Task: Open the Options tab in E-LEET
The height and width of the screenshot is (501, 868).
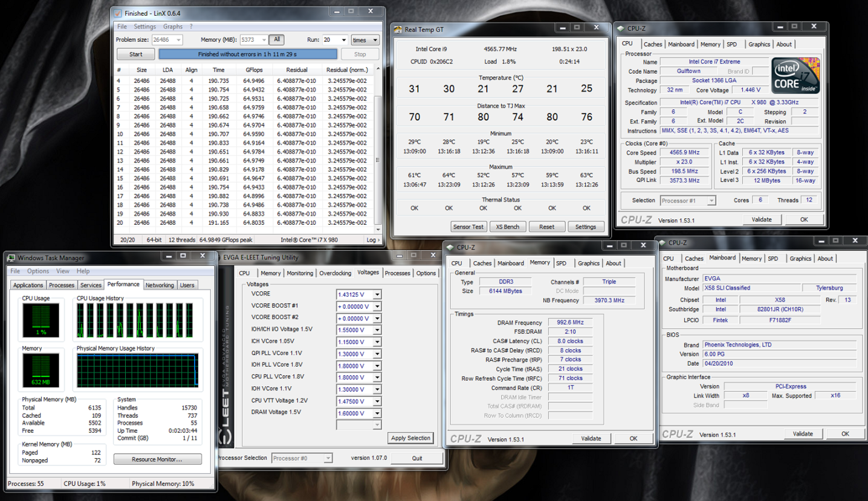Action: click(x=426, y=273)
